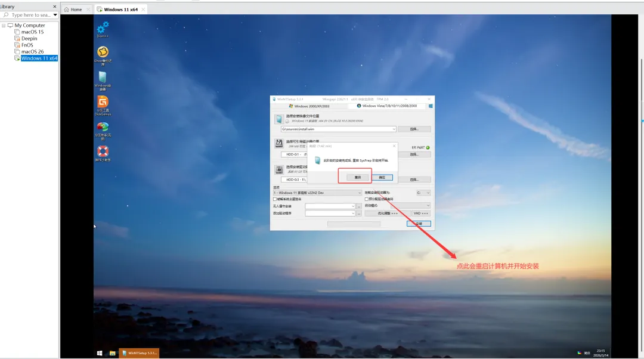This screenshot has height=359, width=644.
Task: Click the install button at dialog bottom
Action: click(x=419, y=224)
